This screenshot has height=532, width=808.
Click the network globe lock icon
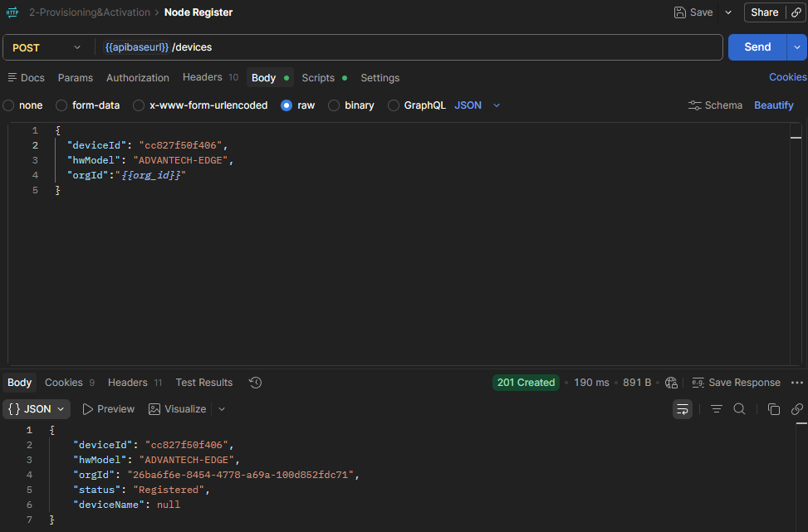(671, 383)
